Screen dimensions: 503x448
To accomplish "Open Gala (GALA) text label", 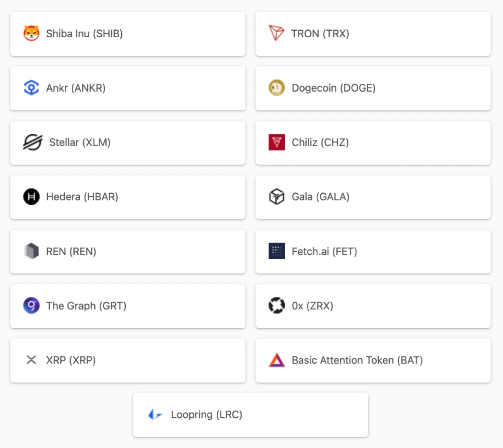I will click(320, 197).
